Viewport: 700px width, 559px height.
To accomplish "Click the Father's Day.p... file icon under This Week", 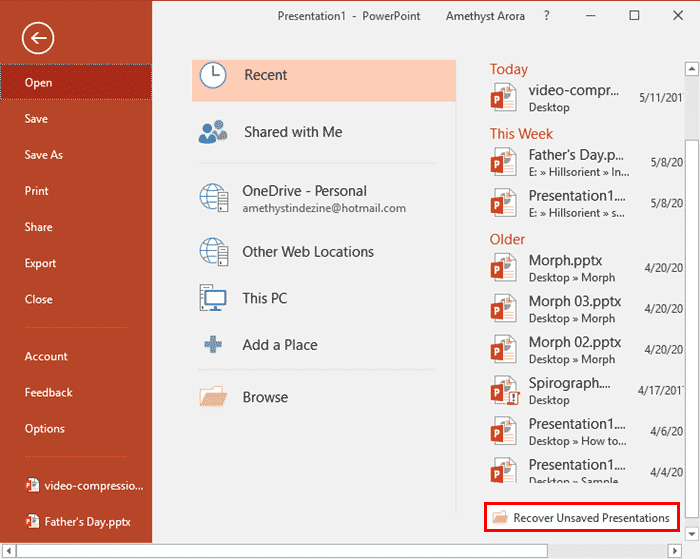I will point(504,163).
